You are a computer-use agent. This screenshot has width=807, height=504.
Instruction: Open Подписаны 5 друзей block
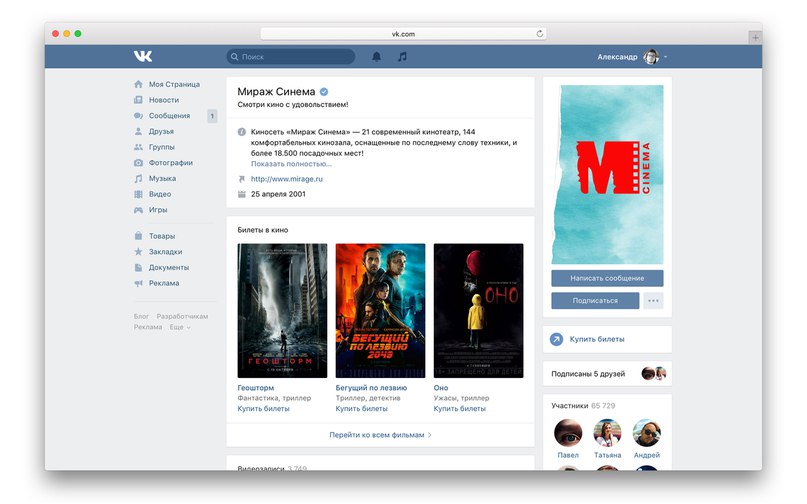[x=607, y=374]
